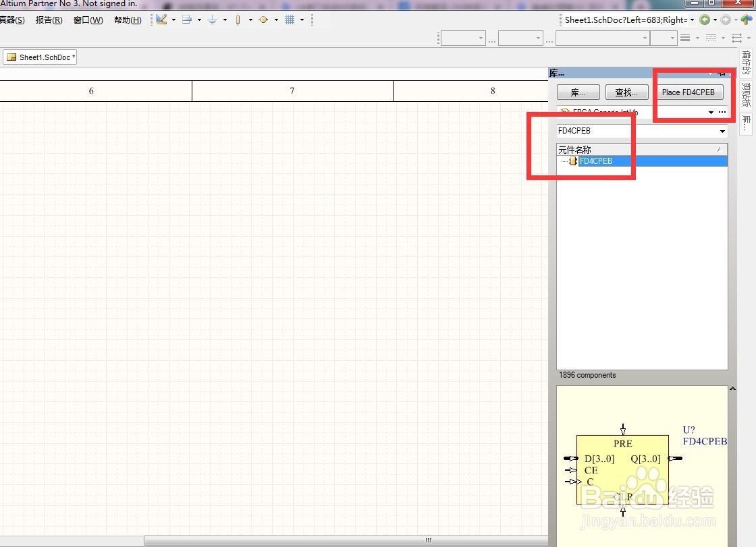Image resolution: width=756 pixels, height=547 pixels.
Task: Click the 1896 components status text
Action: (587, 375)
